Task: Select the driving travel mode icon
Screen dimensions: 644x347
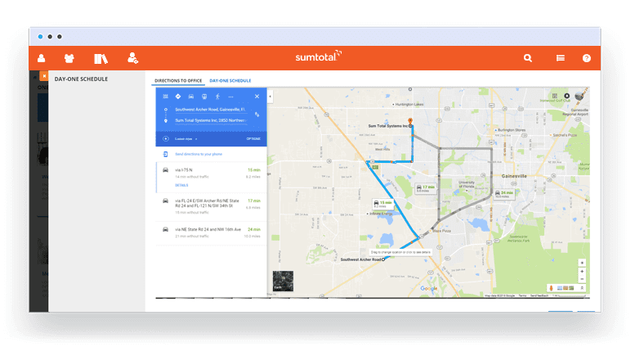Action: point(191,97)
